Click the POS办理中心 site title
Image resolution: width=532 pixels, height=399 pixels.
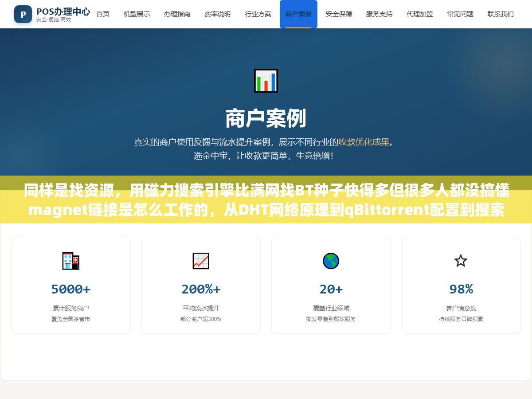[x=63, y=11]
